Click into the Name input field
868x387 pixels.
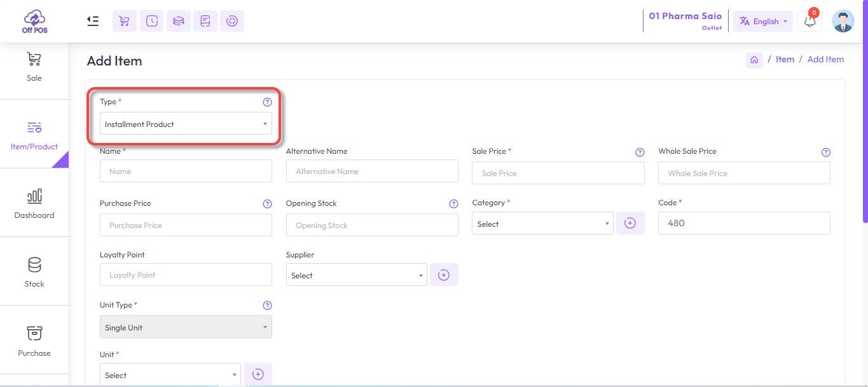186,171
